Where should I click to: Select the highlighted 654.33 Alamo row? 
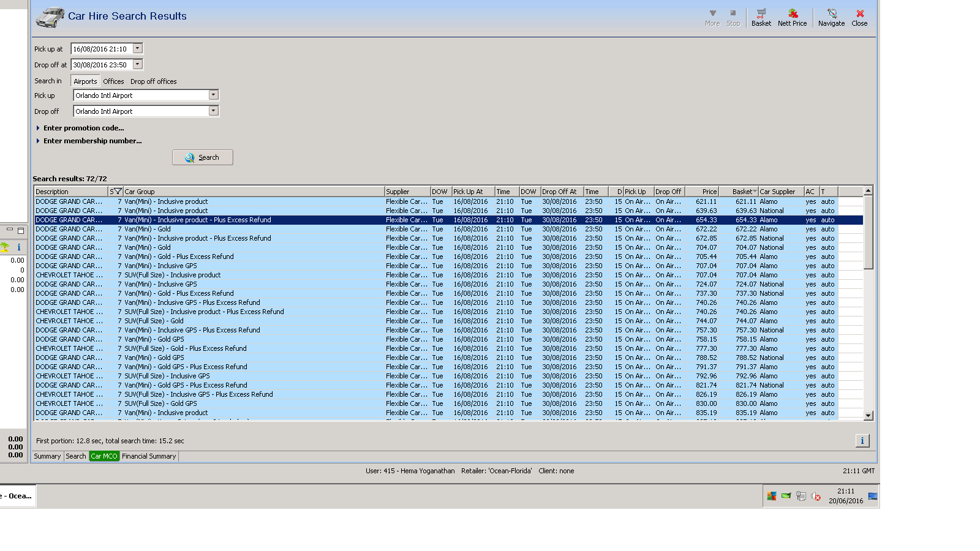[448, 220]
